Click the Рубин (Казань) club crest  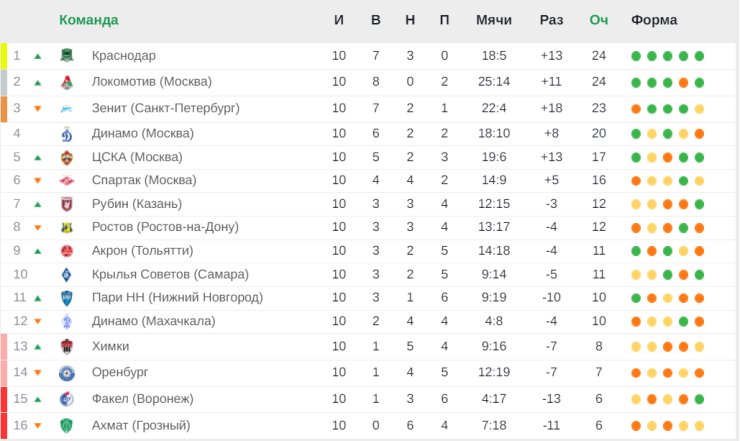tap(67, 204)
